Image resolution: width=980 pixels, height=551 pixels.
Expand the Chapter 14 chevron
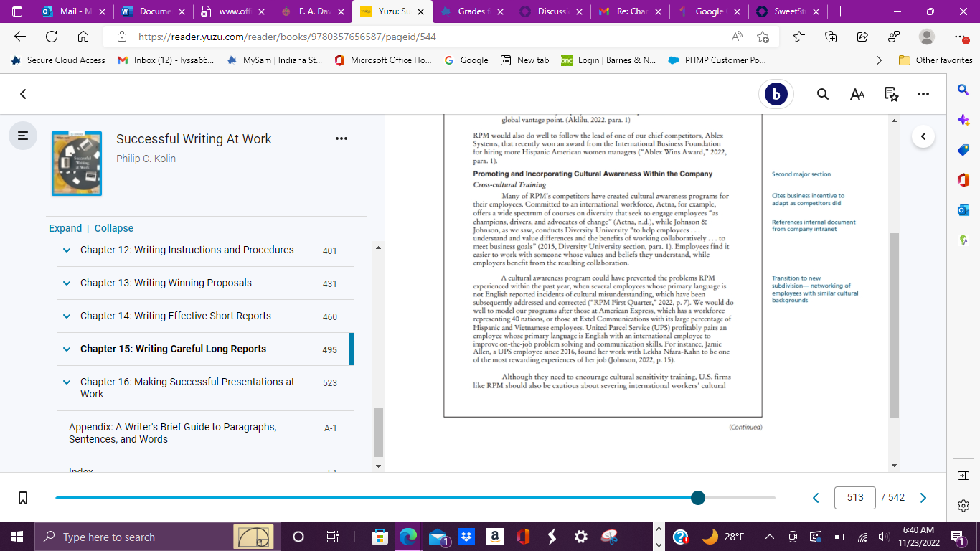click(x=67, y=316)
